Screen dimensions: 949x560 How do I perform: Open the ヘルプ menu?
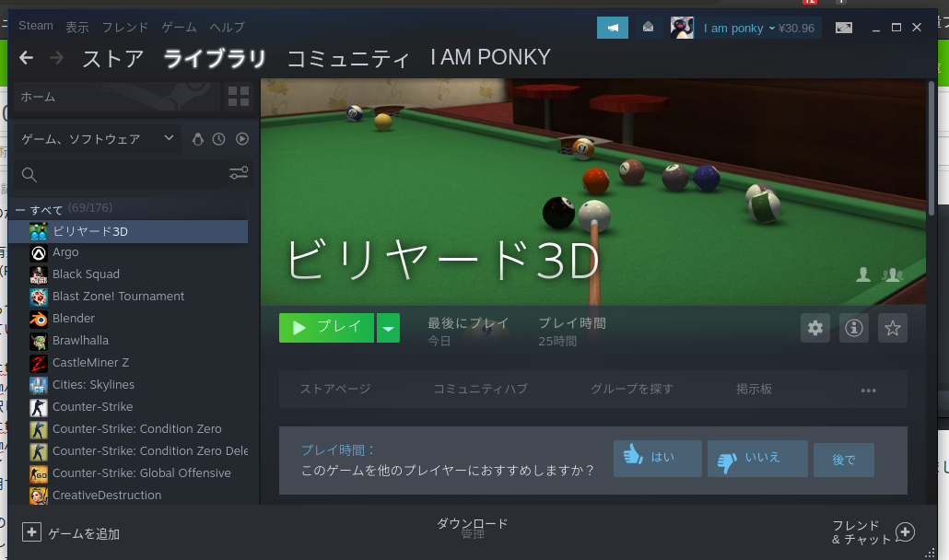pos(227,28)
